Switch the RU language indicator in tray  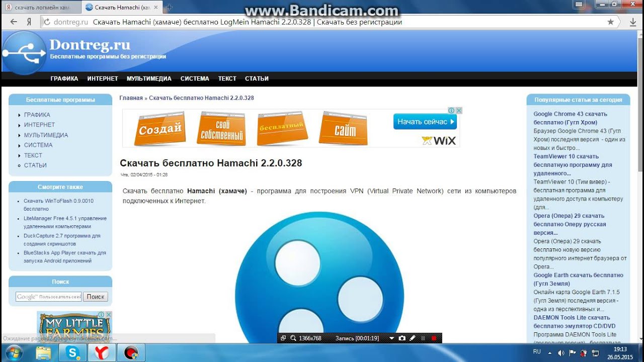click(537, 352)
